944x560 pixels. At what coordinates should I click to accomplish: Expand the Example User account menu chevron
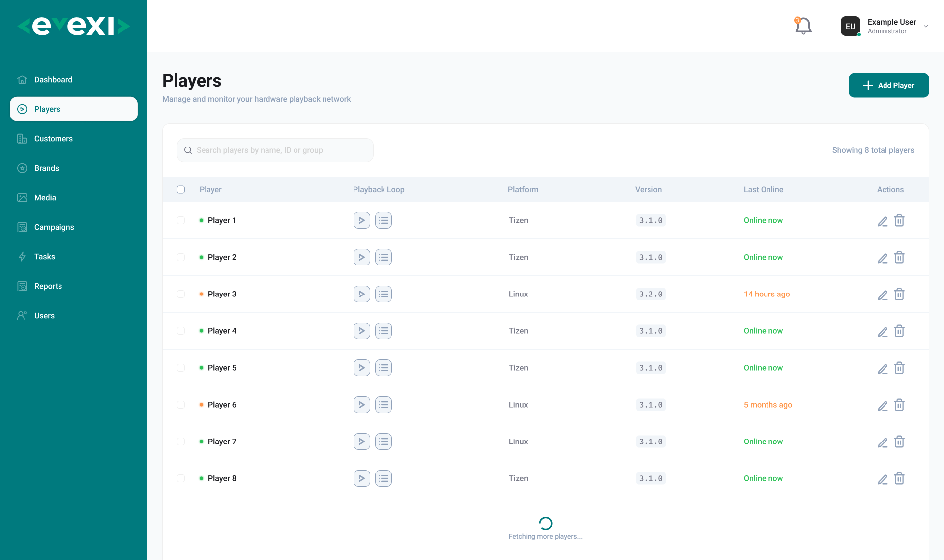pos(926,27)
